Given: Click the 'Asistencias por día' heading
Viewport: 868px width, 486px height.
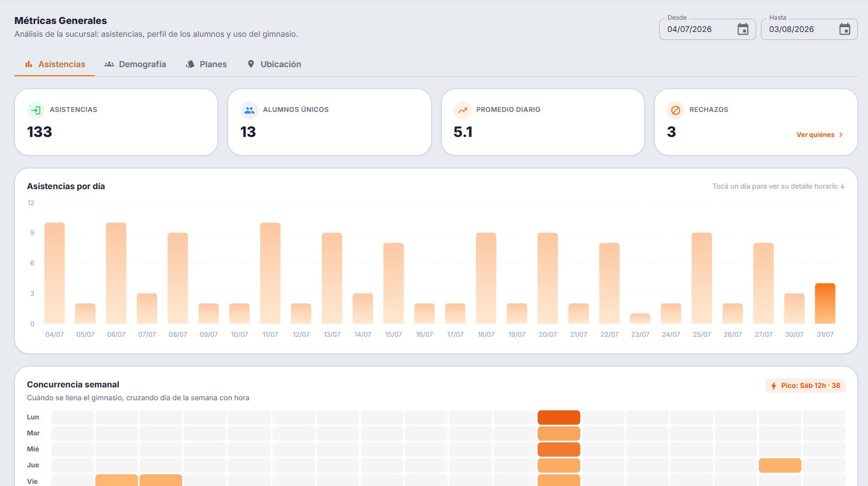Looking at the screenshot, I should pyautogui.click(x=66, y=187).
